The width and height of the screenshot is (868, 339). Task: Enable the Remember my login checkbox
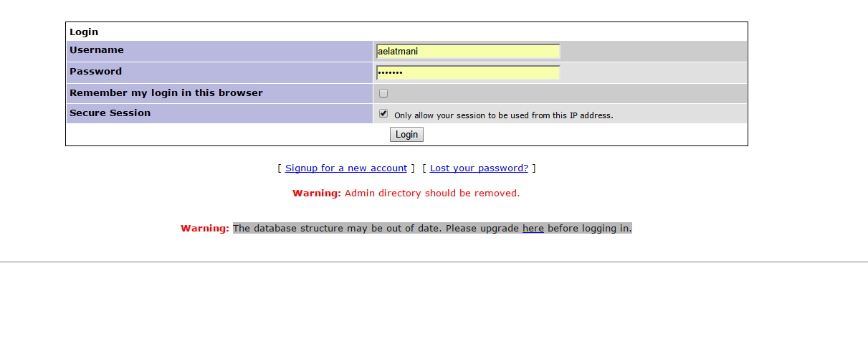point(383,93)
